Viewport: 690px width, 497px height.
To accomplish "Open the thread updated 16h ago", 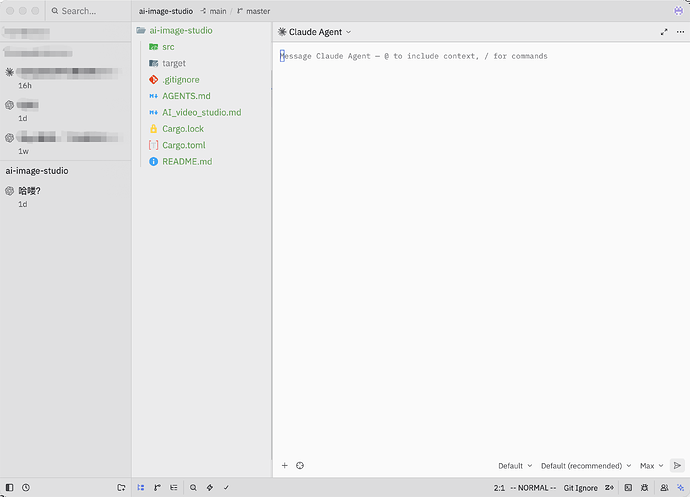I will coord(66,78).
